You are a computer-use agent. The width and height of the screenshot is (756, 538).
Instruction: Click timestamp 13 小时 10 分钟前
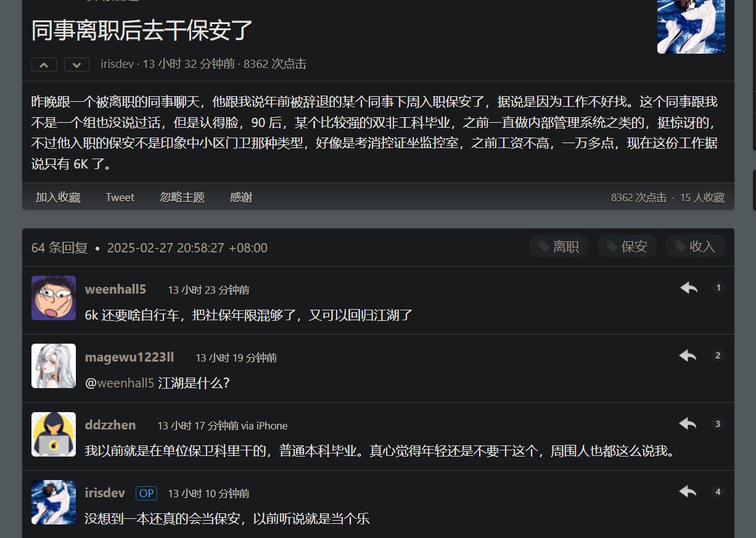[x=208, y=494]
